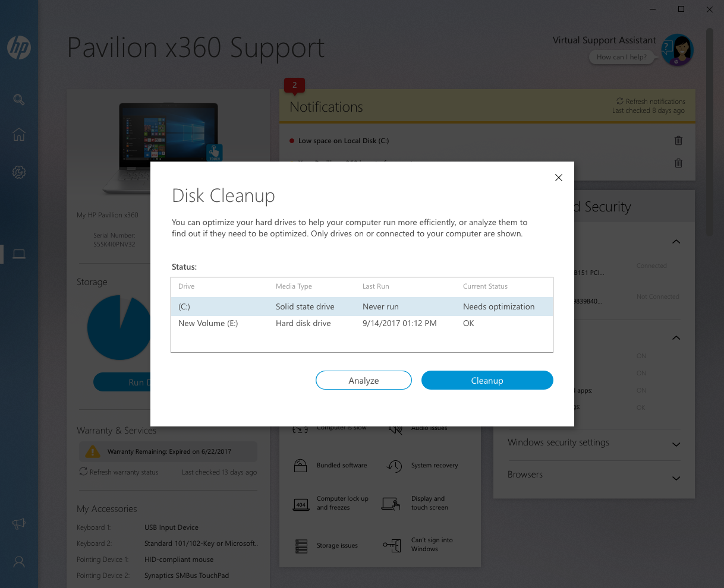Click Refresh warranty status link

[124, 472]
